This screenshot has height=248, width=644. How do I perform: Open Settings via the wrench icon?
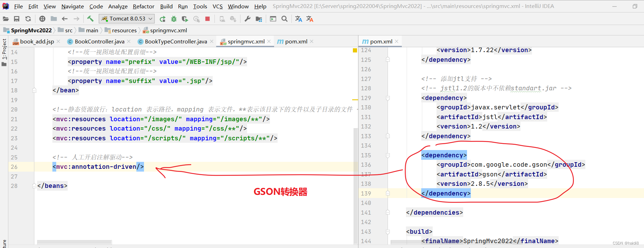(247, 19)
